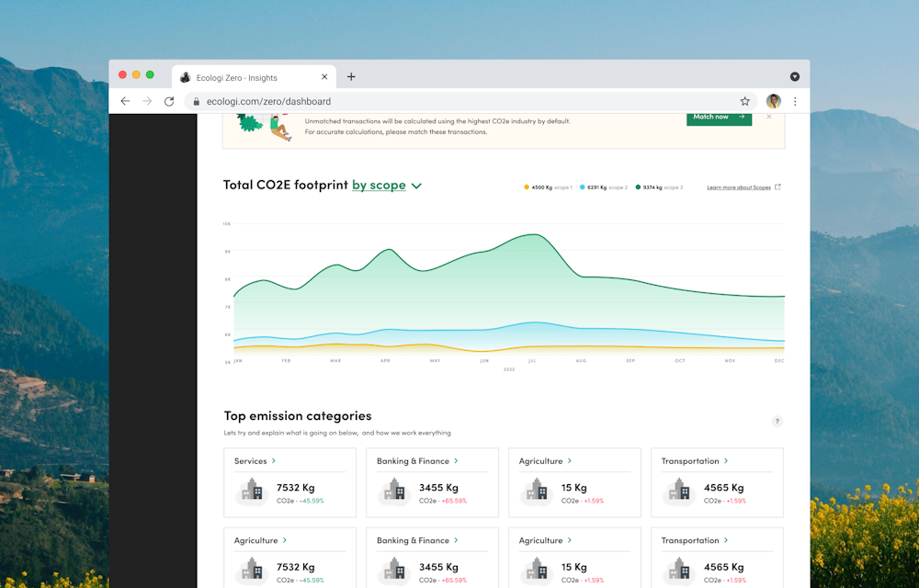Open the "by scope" footprint dropdown

387,186
